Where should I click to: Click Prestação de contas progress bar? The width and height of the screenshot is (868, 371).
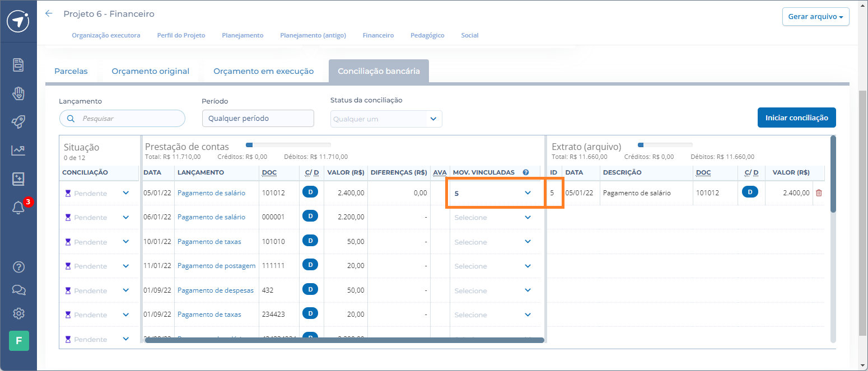point(288,145)
